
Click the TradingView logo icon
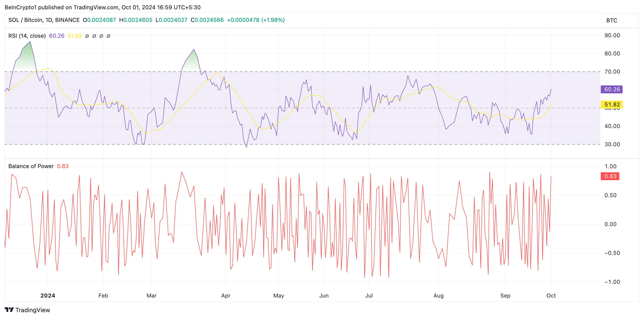(9, 310)
